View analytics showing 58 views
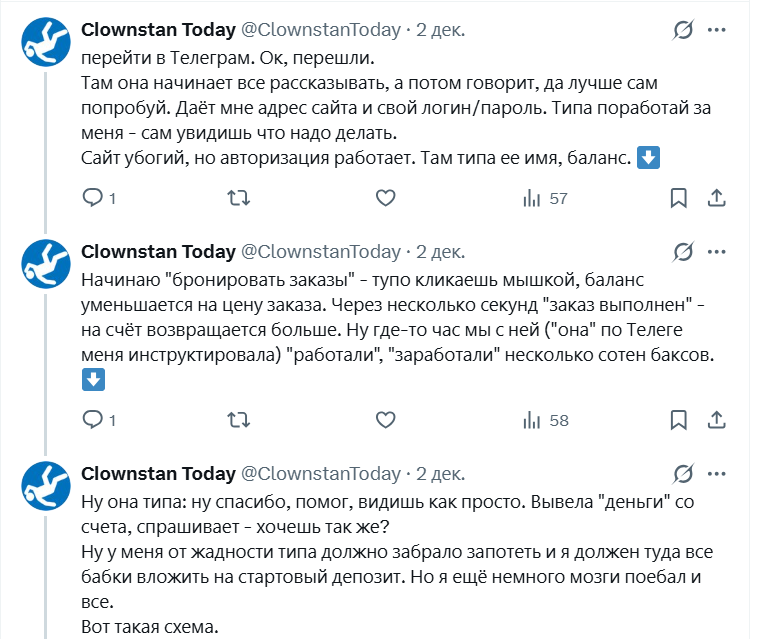The image size is (762, 639). point(545,420)
